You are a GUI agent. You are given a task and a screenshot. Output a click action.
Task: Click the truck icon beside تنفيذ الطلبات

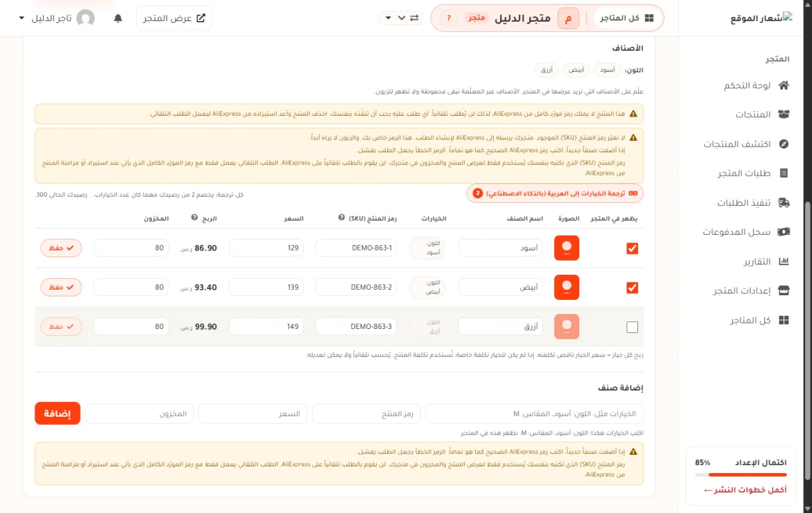coord(784,202)
